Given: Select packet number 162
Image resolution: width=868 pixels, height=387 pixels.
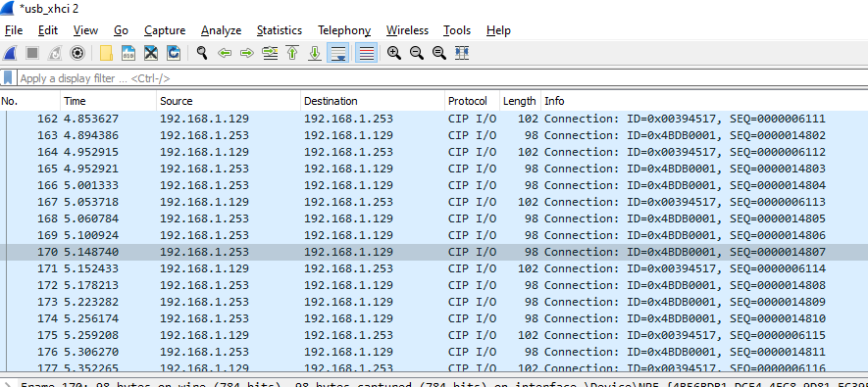Looking at the screenshot, I should pyautogui.click(x=434, y=119).
